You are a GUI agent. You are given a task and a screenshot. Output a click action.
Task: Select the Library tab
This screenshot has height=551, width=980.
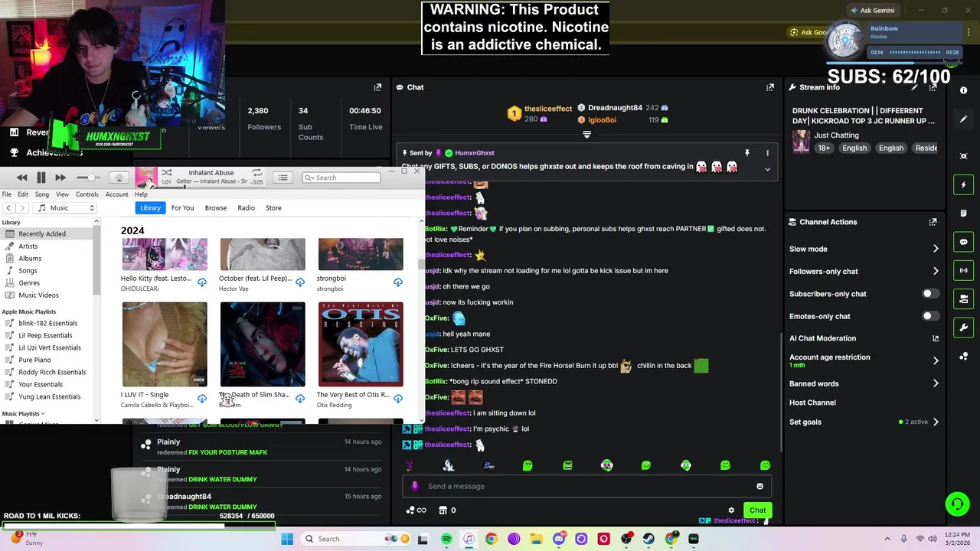[150, 208]
